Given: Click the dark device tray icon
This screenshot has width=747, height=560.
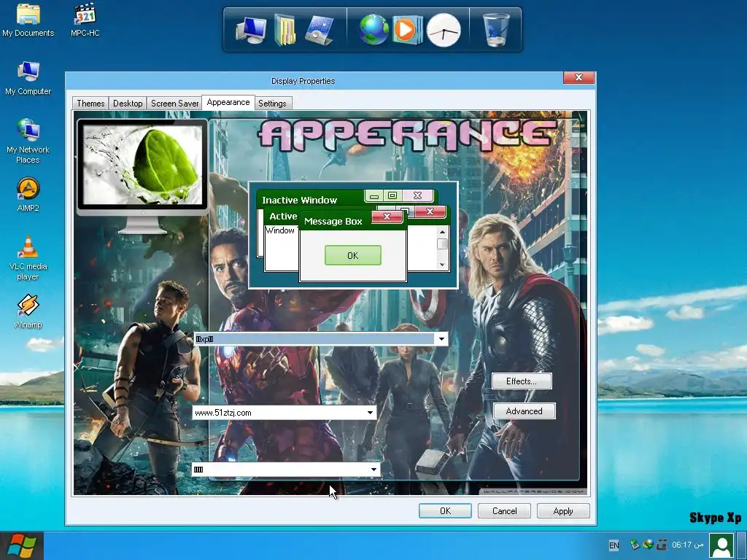Looking at the screenshot, I should (x=661, y=544).
